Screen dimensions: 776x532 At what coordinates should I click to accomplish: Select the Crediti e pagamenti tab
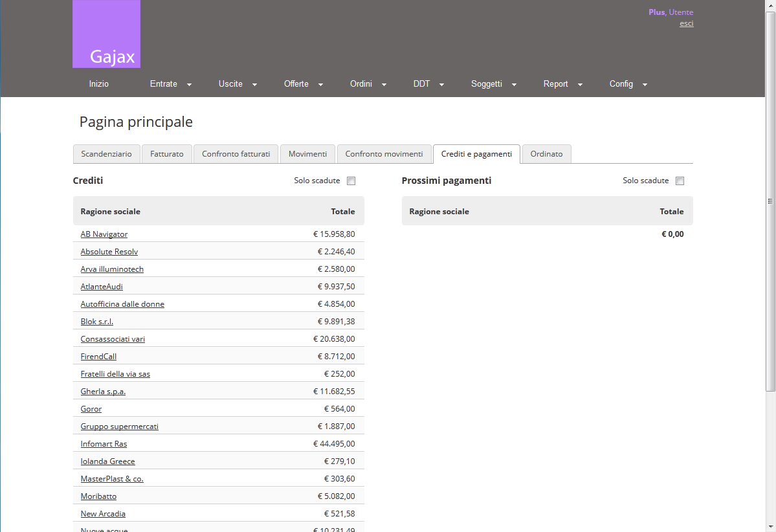(x=476, y=154)
